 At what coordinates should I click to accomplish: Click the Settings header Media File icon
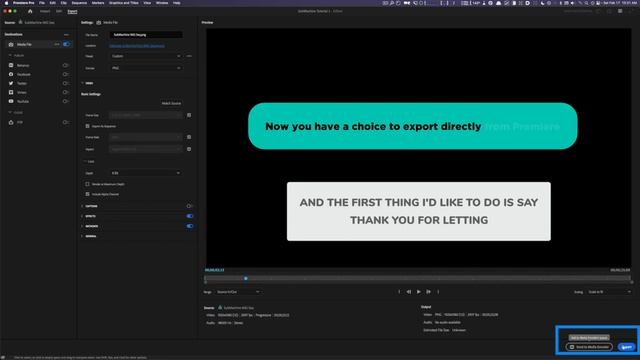pyautogui.click(x=99, y=22)
